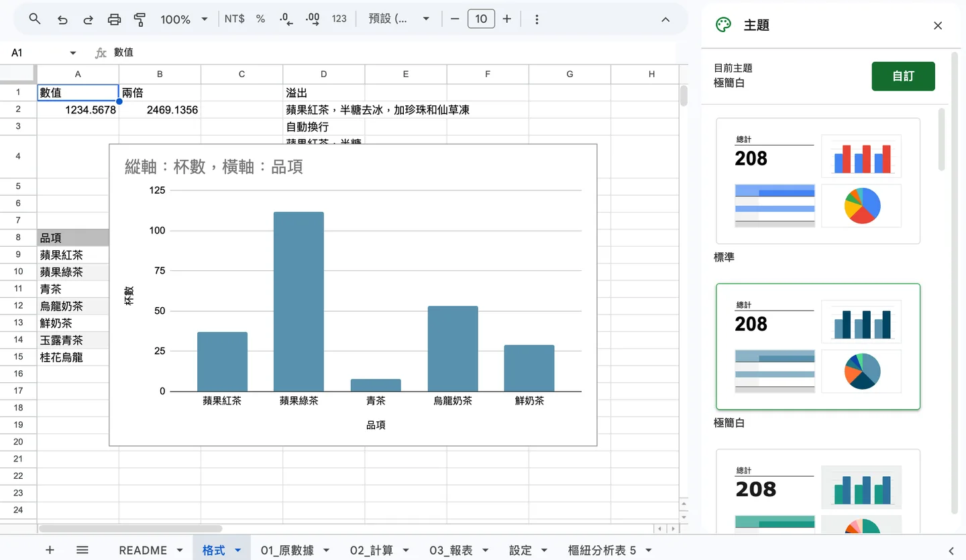Open the font dropdown 預設
Viewport: 966px width, 560px height.
coord(399,19)
